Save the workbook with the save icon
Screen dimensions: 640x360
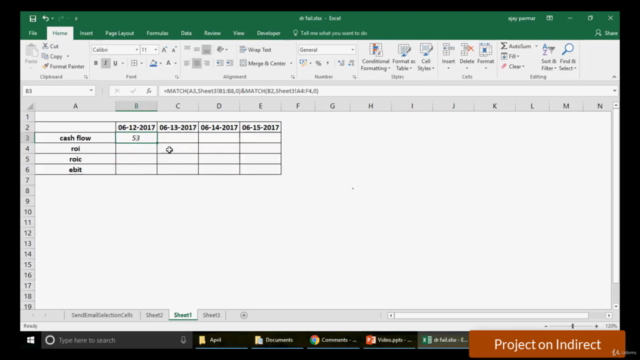(x=33, y=18)
